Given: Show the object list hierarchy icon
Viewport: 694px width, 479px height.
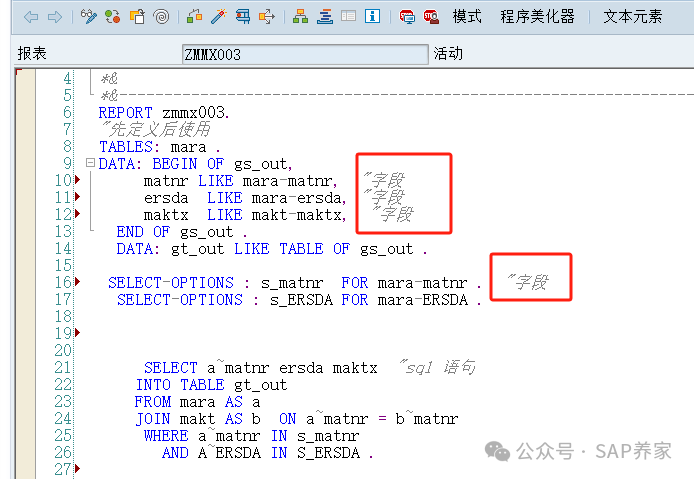Looking at the screenshot, I should [x=301, y=17].
